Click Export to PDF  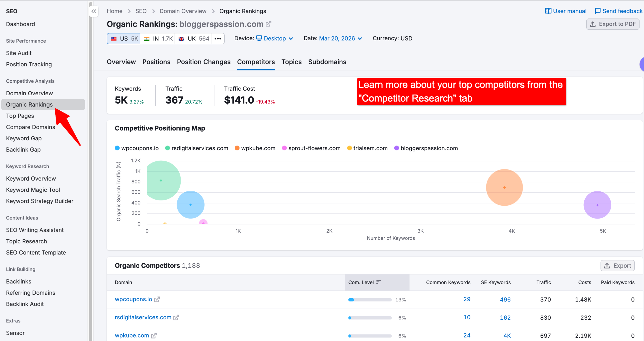613,24
